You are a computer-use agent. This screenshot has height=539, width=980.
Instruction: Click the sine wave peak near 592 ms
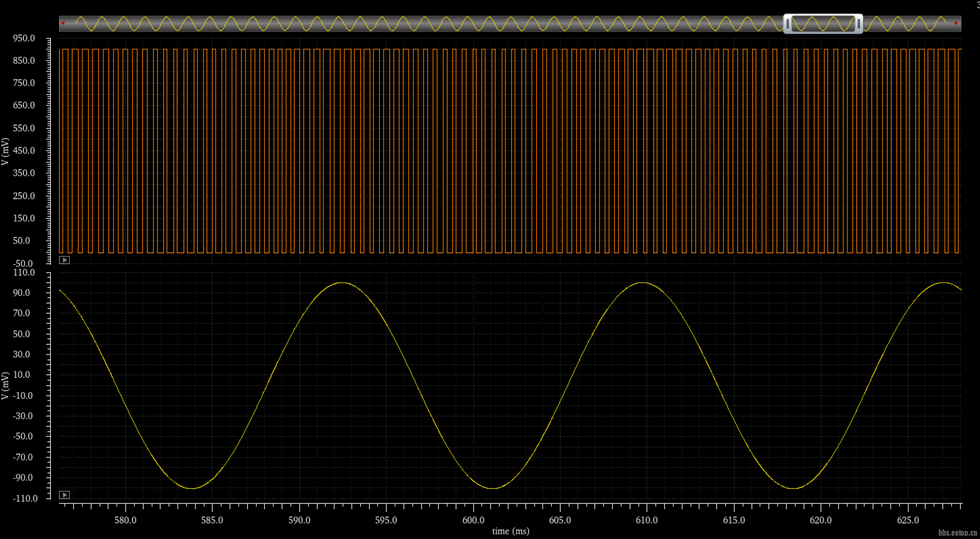tap(342, 283)
